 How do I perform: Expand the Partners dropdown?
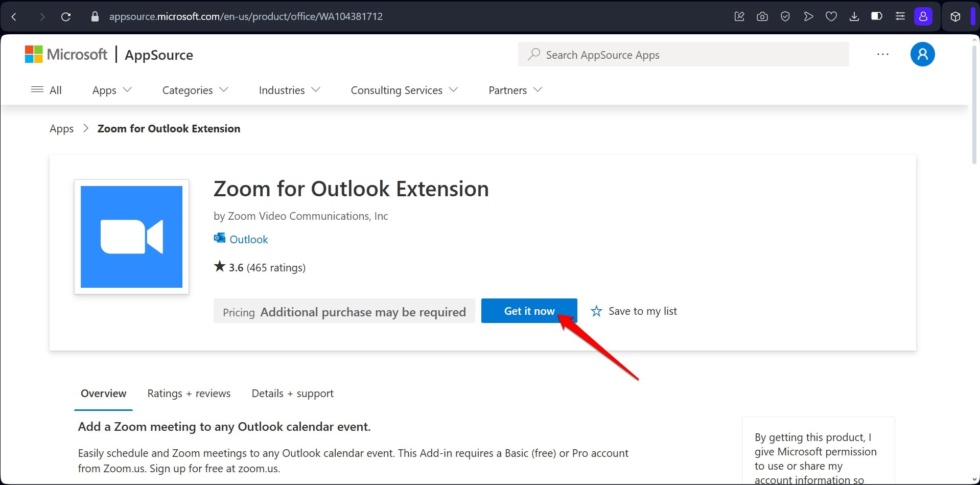(515, 90)
